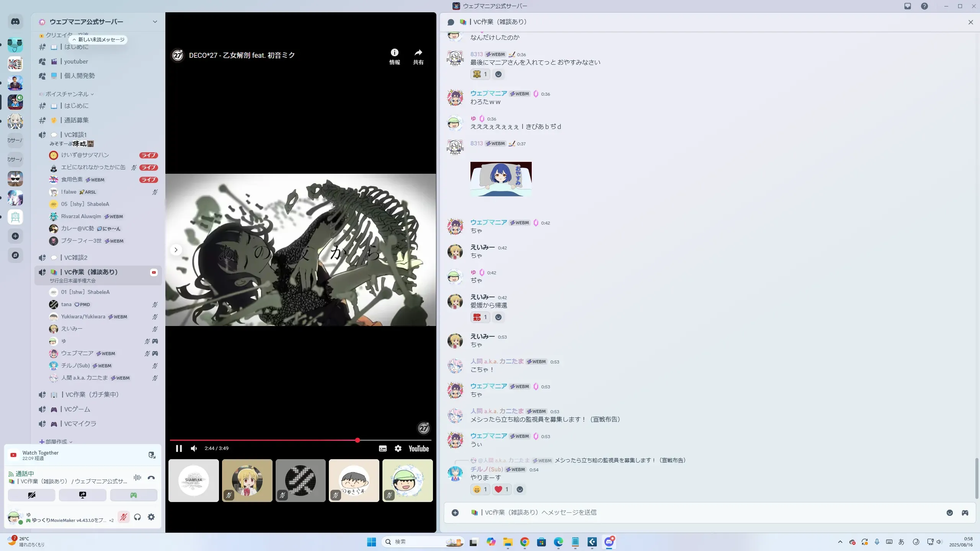Mute the video volume speaker icon

194,448
